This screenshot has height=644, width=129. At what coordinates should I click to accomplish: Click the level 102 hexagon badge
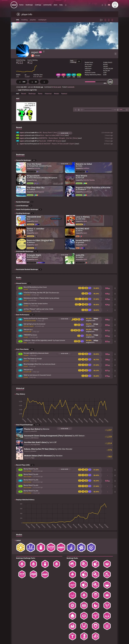[110, 82]
